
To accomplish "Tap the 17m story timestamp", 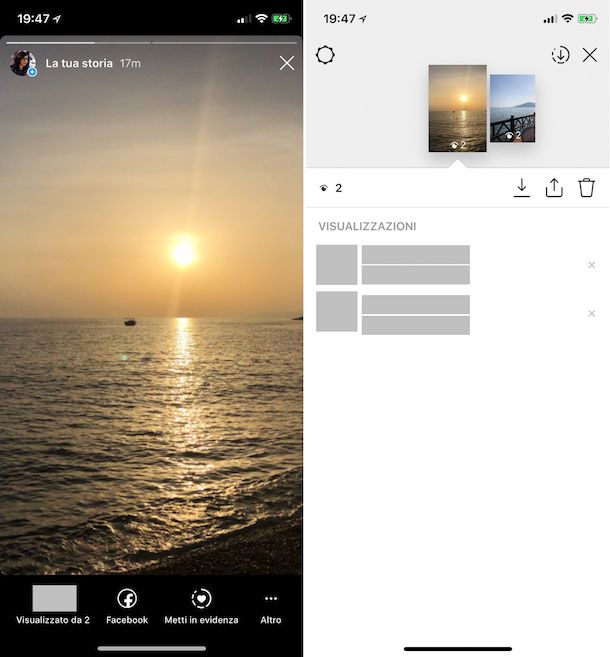I will tap(130, 63).
